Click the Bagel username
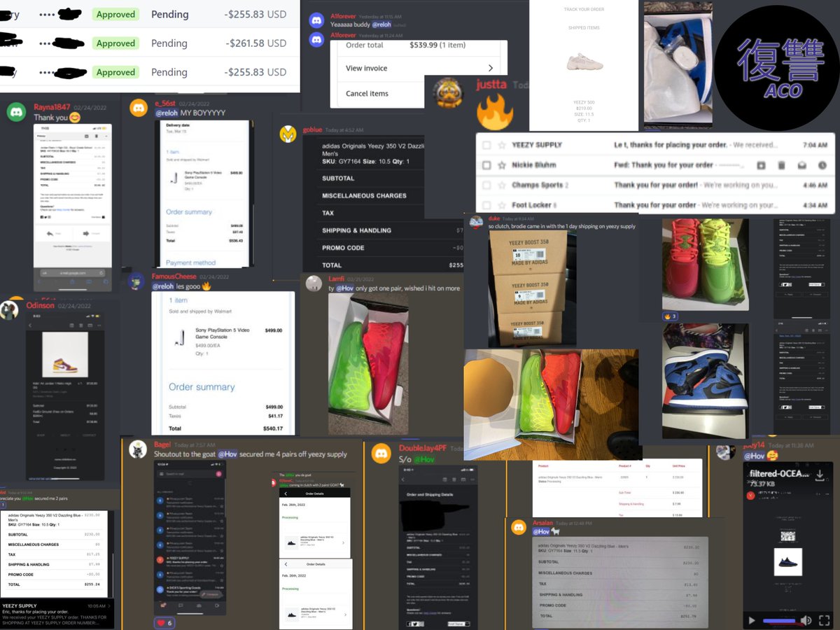Image resolution: width=840 pixels, height=630 pixels. (161, 444)
